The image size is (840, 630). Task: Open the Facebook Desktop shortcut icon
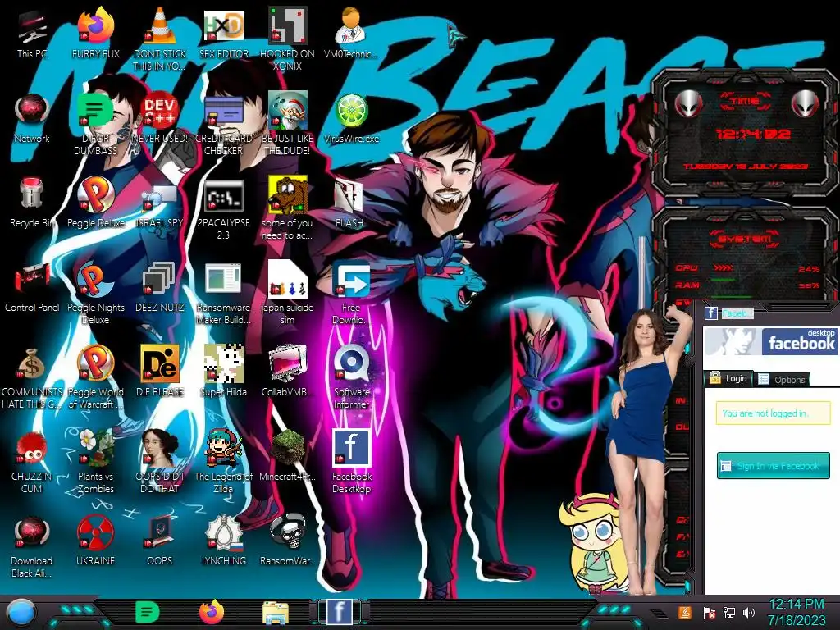[351, 448]
